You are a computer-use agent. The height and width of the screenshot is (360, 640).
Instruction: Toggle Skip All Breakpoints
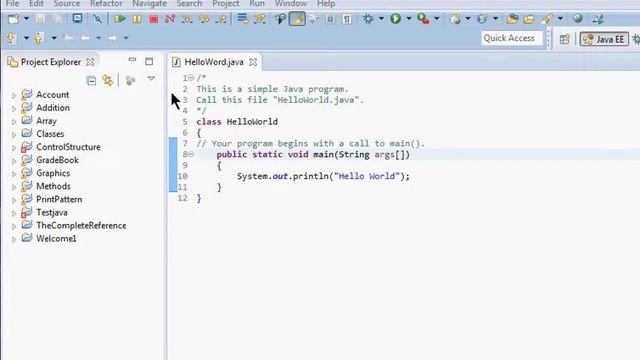click(x=97, y=19)
